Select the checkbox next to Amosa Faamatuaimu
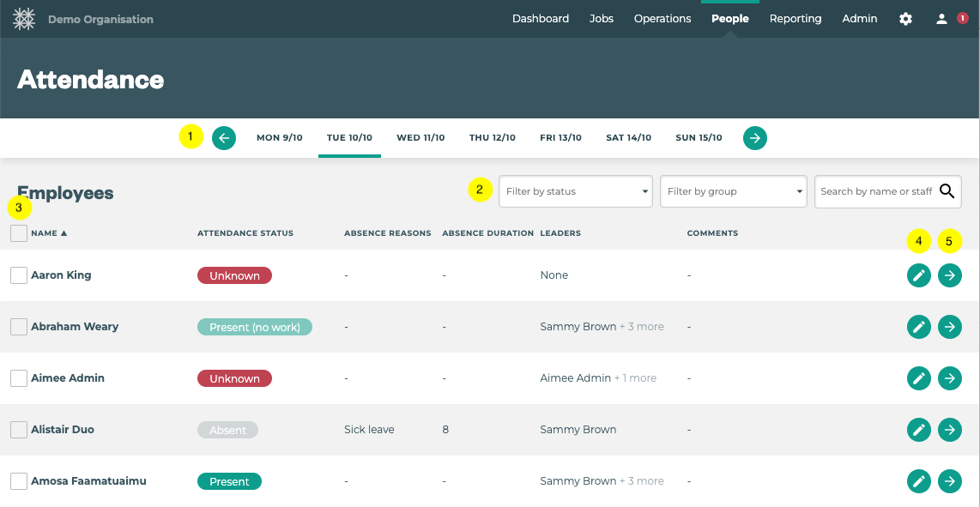Image resolution: width=980 pixels, height=507 pixels. [x=19, y=481]
